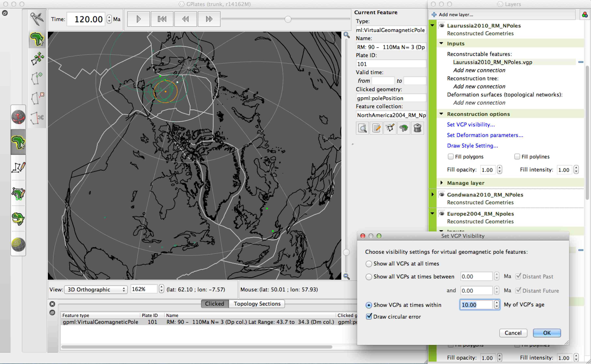This screenshot has width=591, height=364.
Task: Play the reconstruction animation
Action: coord(138,19)
